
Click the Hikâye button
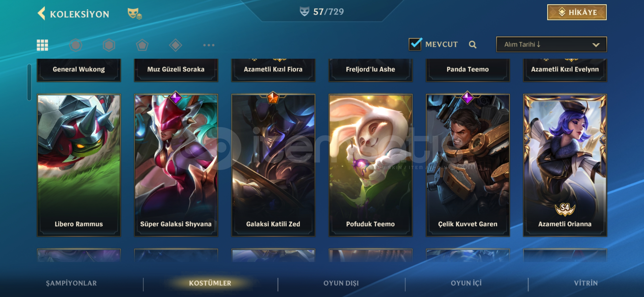[x=577, y=12]
